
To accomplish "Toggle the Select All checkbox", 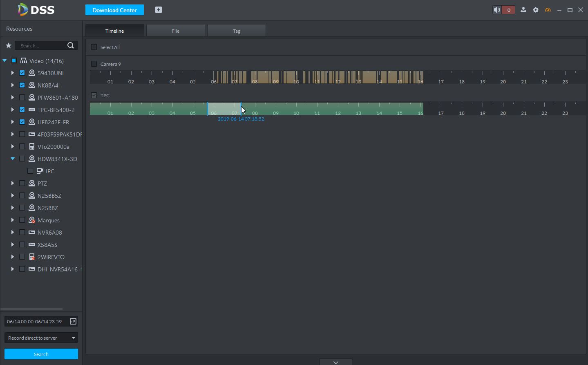I will click(94, 47).
